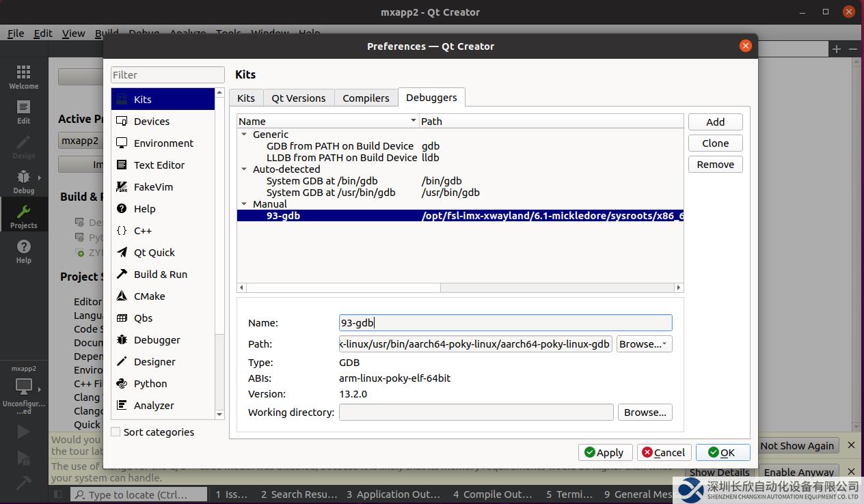864x504 pixels.
Task: Open the Qbs preferences category
Action: [x=163, y=318]
